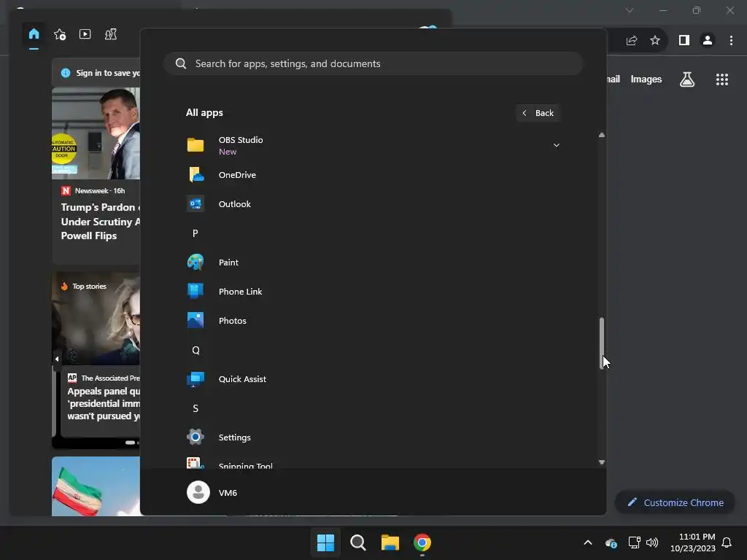
Task: Open Google Images link
Action: [646, 79]
